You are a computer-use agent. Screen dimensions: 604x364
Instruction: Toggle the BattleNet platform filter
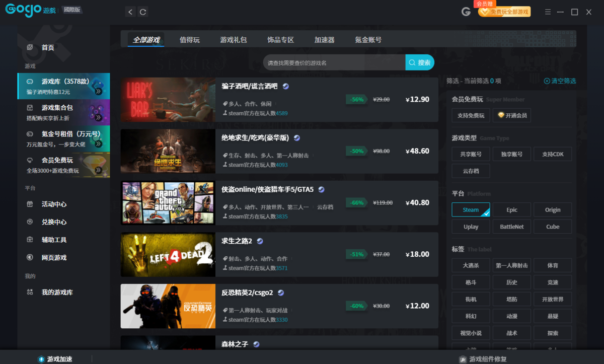pos(511,227)
